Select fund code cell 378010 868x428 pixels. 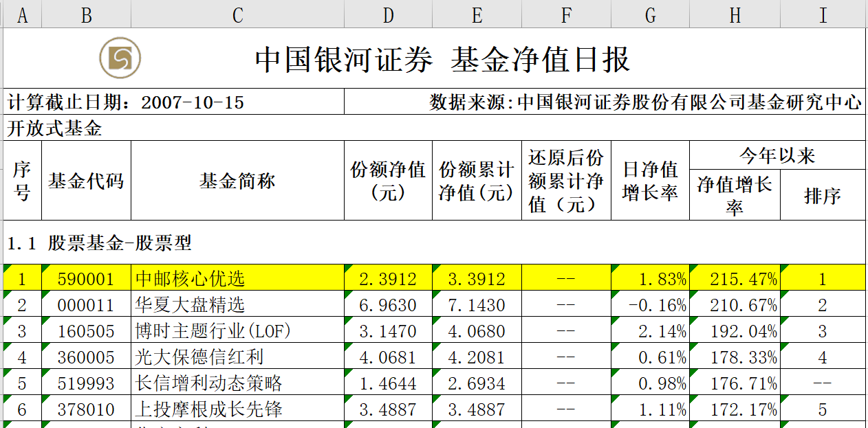coord(86,409)
